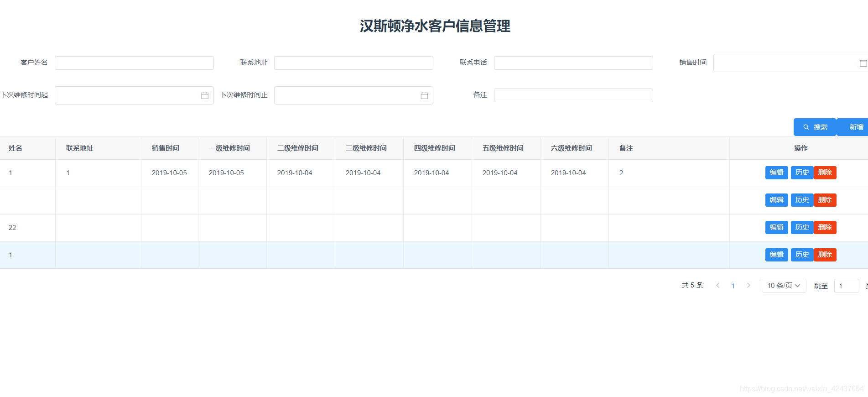Focus the 联系电话 input field
Viewport: 868px width, 397px height.
(573, 63)
